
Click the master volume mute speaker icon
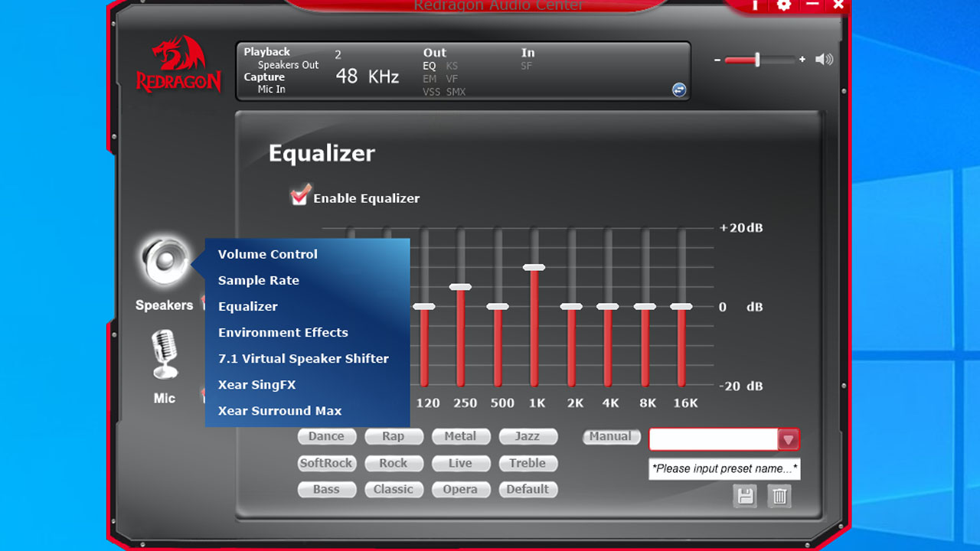click(x=824, y=59)
